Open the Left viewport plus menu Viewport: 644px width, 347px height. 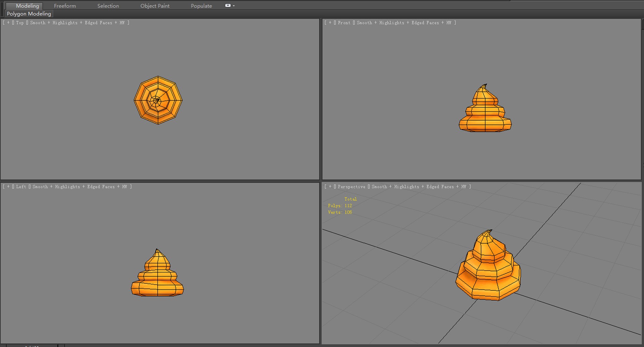coord(8,187)
